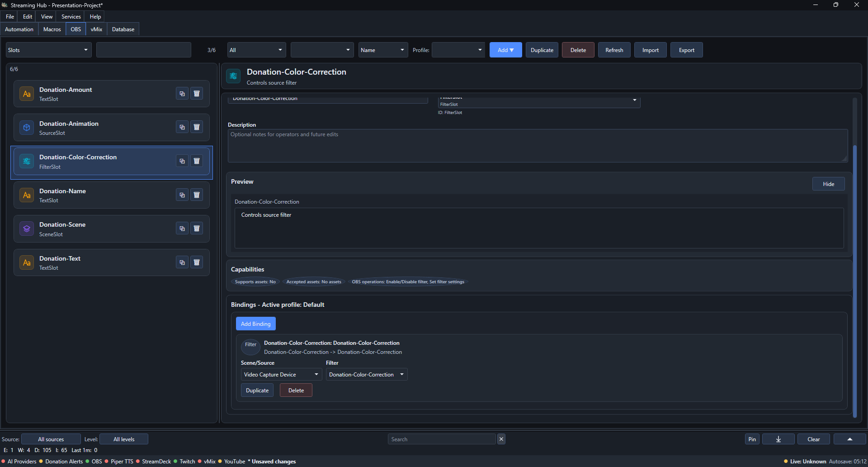Open the Video Capture Device dropdown
868x467 pixels.
coord(281,374)
